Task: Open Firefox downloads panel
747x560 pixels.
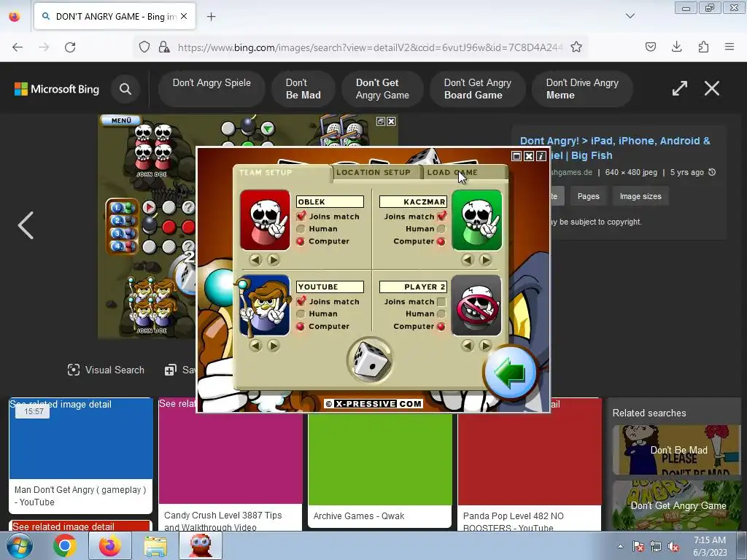Action: 676,47
